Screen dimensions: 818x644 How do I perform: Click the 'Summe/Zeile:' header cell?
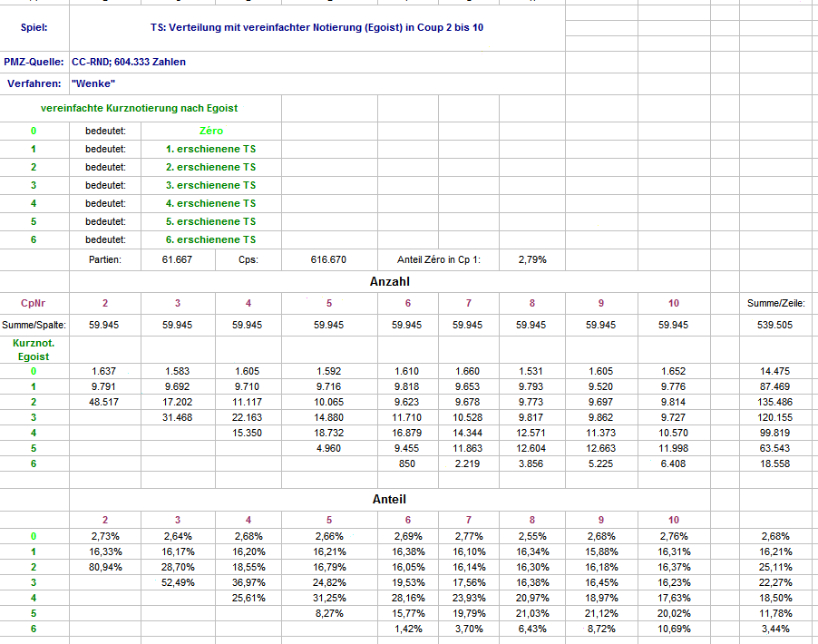tap(775, 303)
